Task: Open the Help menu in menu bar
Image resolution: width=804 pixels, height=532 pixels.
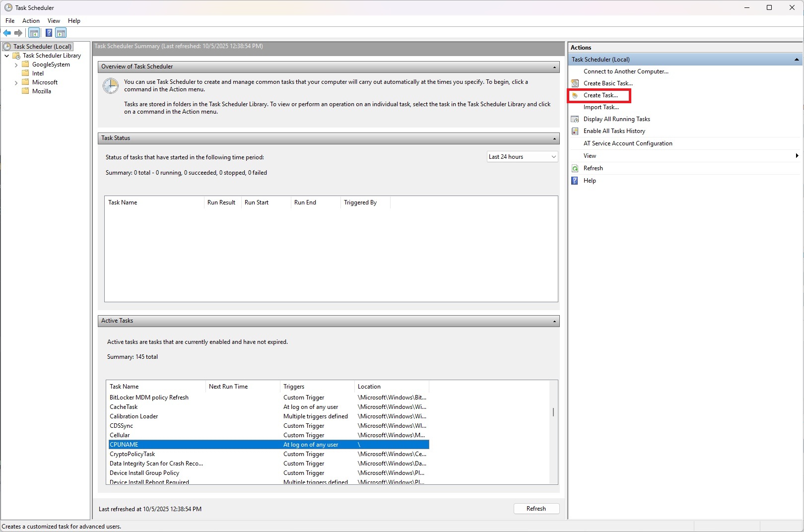Action: (74, 21)
